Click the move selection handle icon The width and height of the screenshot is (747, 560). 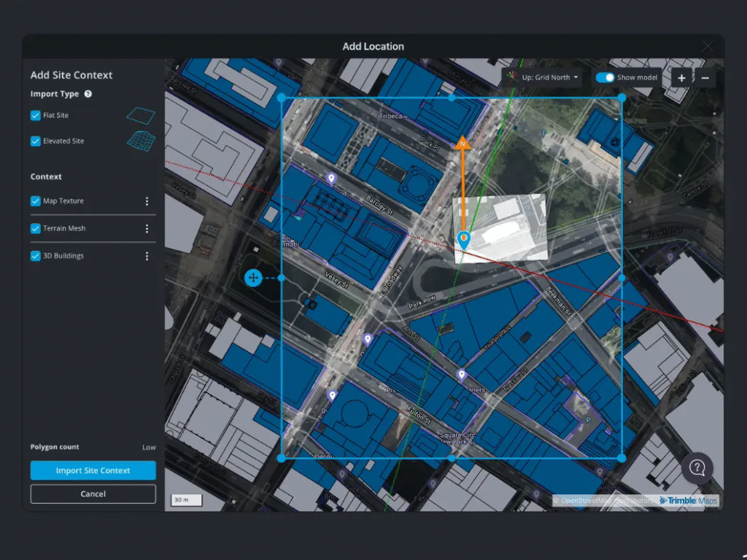[253, 278]
